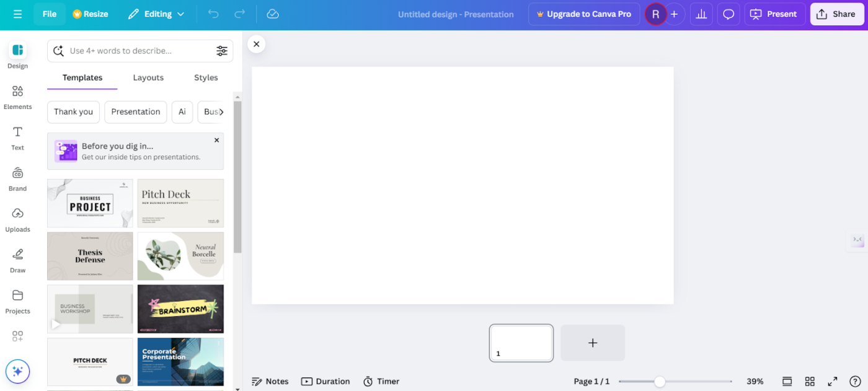868x391 pixels.
Task: Focus the template search field
Action: [139, 51]
